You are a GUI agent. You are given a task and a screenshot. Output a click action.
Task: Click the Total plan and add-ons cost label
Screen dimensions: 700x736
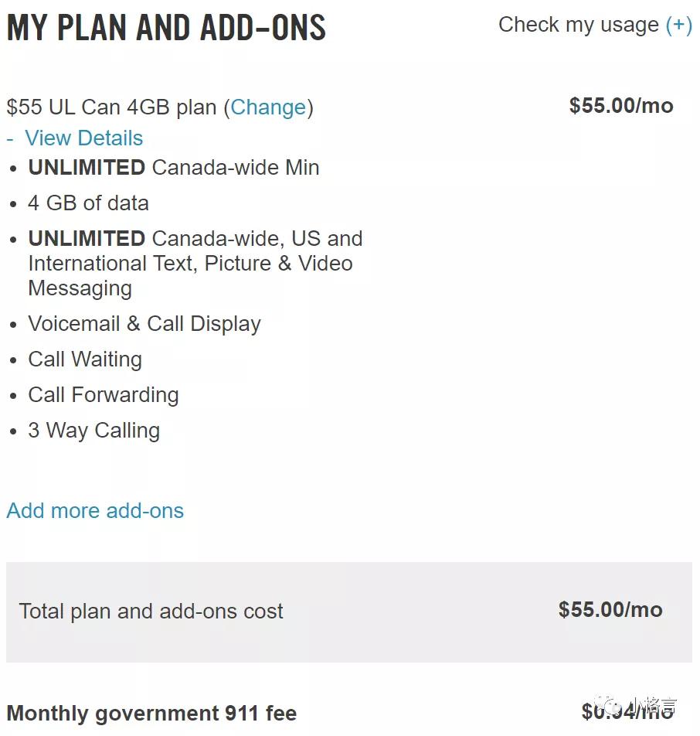tap(151, 611)
